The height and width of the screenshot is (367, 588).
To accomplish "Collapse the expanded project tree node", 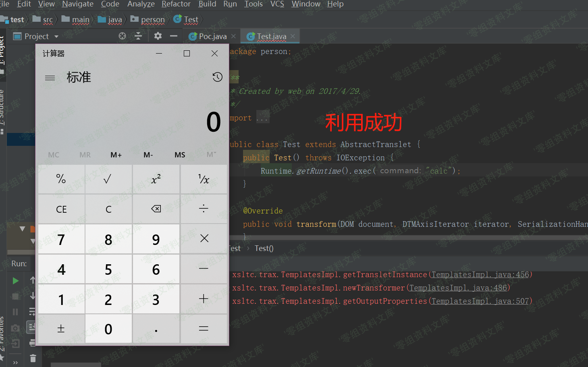I will coord(23,229).
